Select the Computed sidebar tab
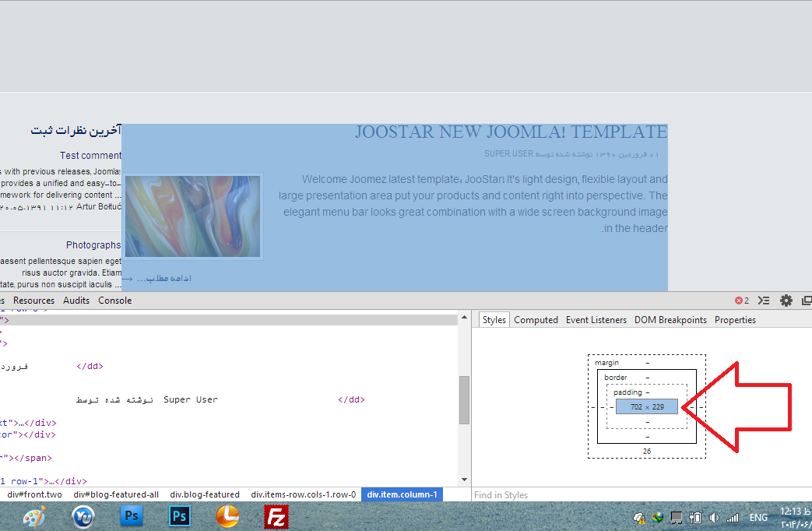This screenshot has width=812, height=531. (536, 320)
